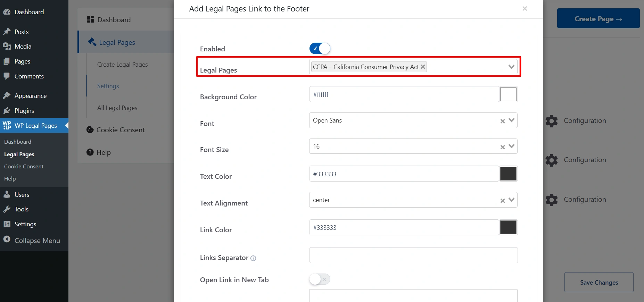Click the Tools wrench icon
Viewport: 644px width, 302px height.
click(x=7, y=209)
